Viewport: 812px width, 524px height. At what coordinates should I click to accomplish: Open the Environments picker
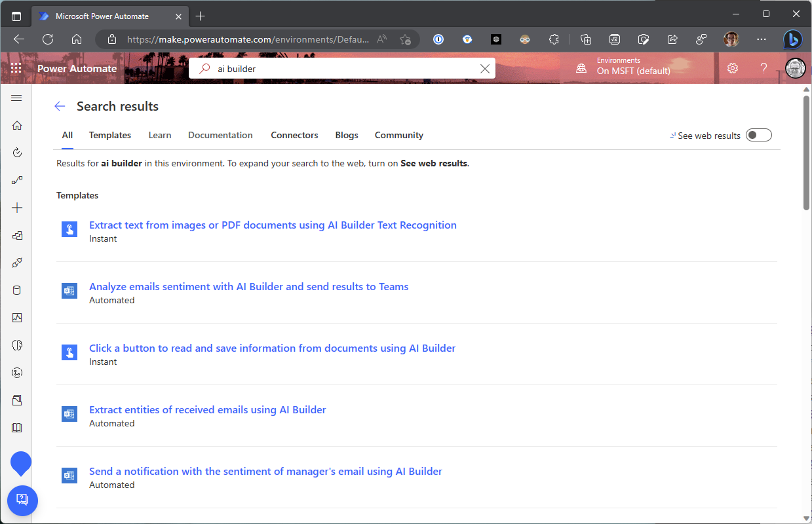pyautogui.click(x=624, y=65)
